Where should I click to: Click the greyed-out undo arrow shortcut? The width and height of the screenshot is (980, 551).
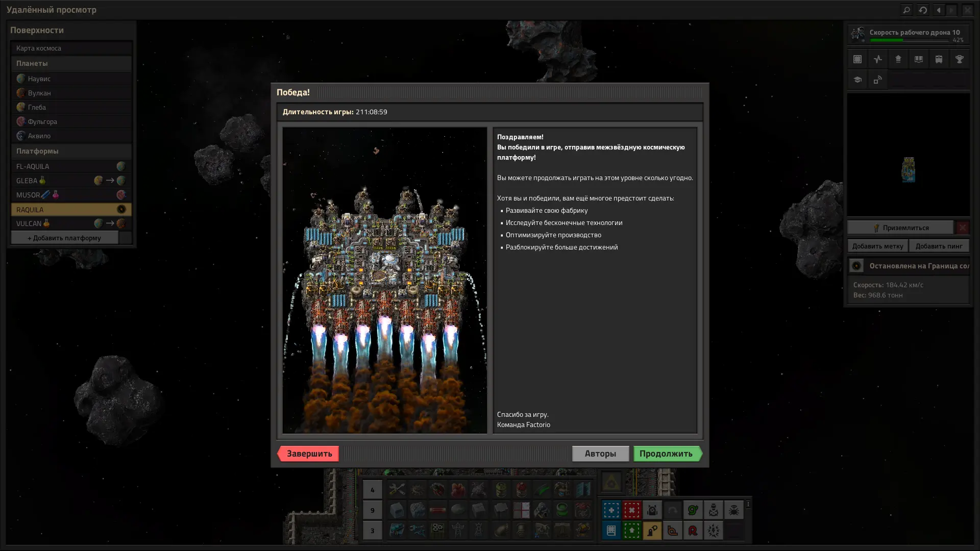tap(672, 510)
